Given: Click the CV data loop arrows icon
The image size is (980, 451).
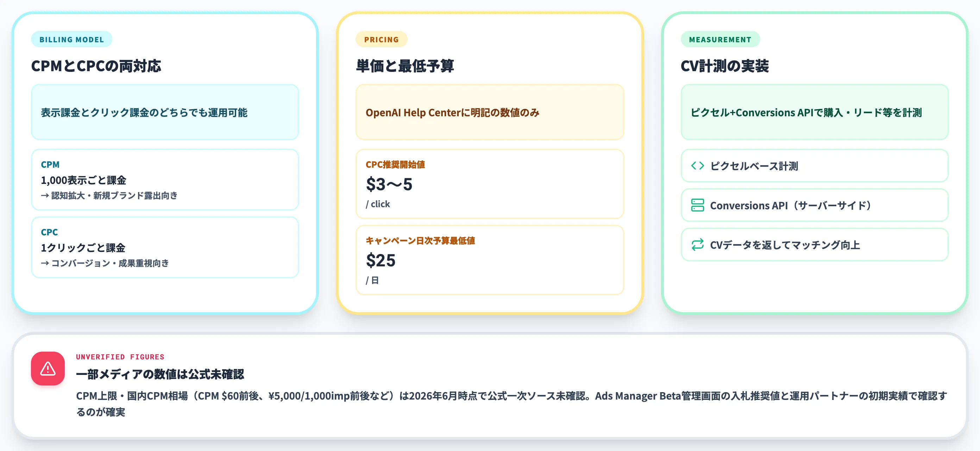Looking at the screenshot, I should click(697, 245).
